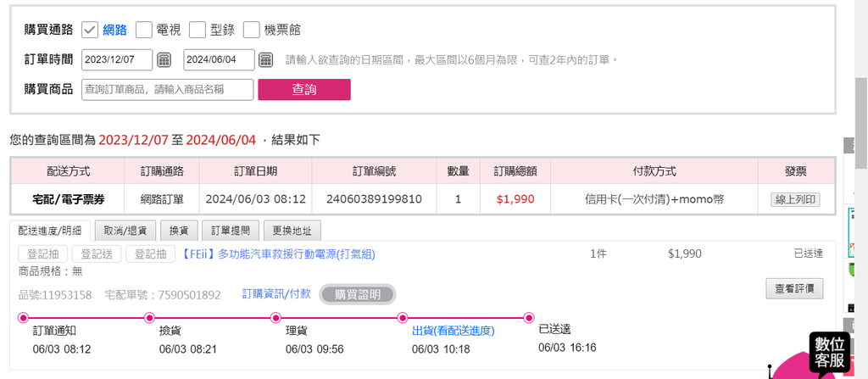Uncheck the 網路 purchase channel checkbox
The width and height of the screenshot is (868, 379).
pos(90,31)
